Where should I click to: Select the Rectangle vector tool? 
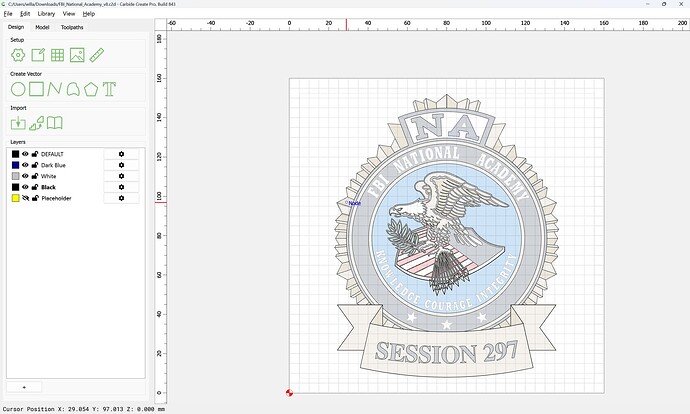point(37,89)
